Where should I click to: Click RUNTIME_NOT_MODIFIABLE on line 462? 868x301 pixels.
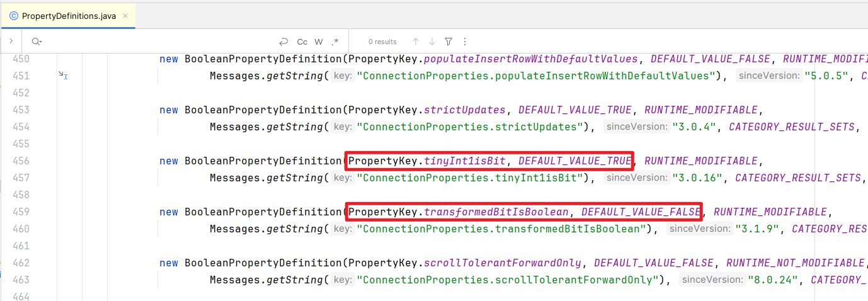pyautogui.click(x=796, y=263)
